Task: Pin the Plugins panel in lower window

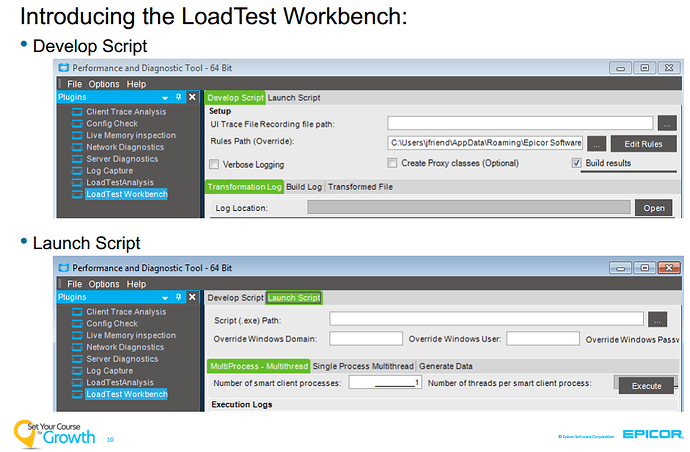Action: pos(178,297)
